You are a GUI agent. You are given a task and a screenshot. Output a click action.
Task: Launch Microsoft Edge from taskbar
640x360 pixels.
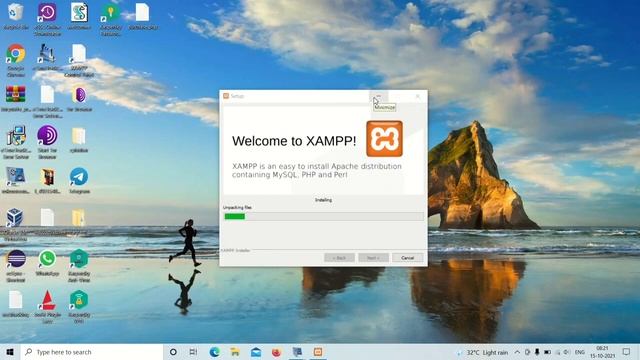214,352
